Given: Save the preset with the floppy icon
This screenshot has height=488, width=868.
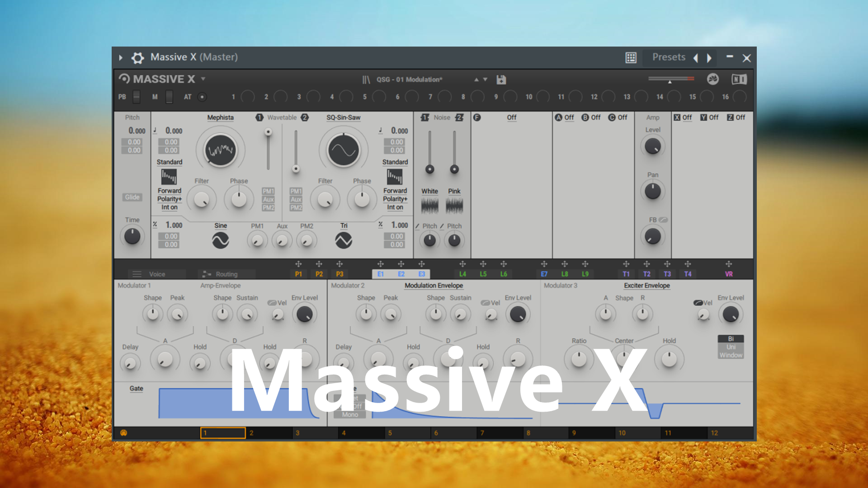Looking at the screenshot, I should click(x=501, y=80).
